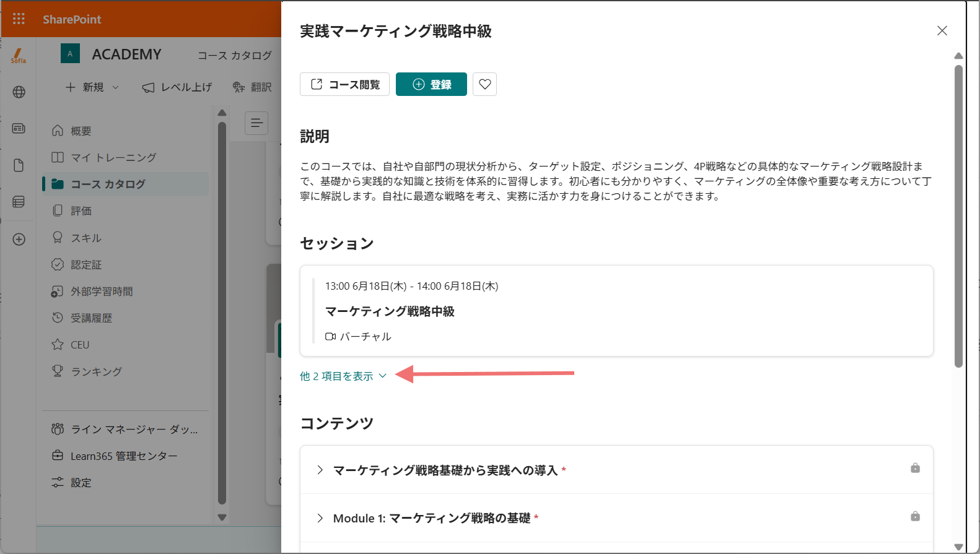Click the 翻訳 translate toolbar item

pos(252,87)
